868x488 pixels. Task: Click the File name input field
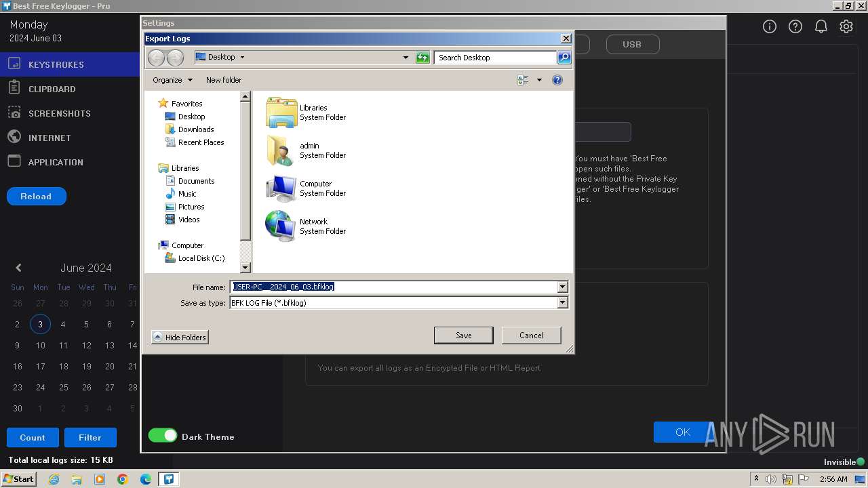tap(393, 287)
